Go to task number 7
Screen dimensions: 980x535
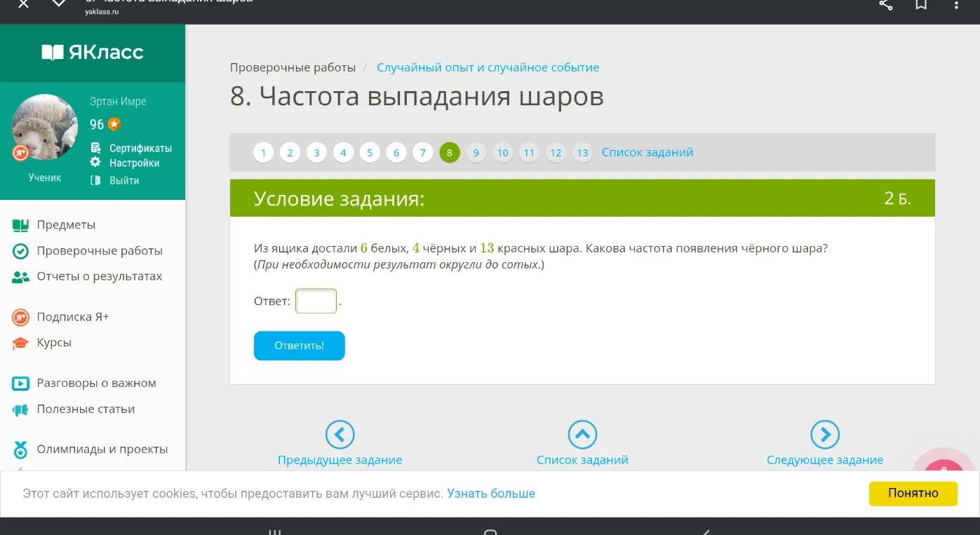click(x=423, y=152)
